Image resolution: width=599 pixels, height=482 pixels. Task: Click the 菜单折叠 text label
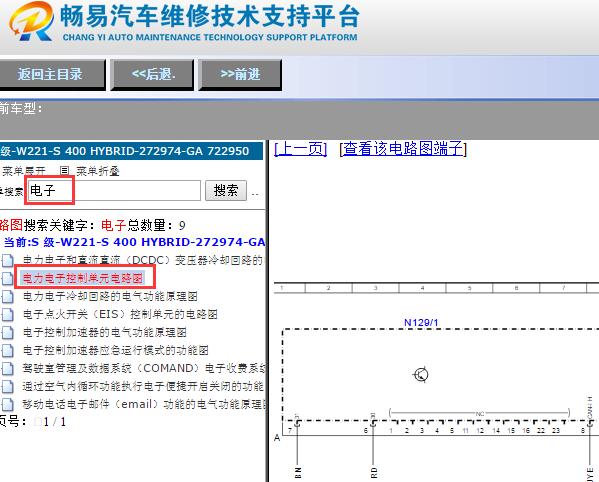pos(98,171)
